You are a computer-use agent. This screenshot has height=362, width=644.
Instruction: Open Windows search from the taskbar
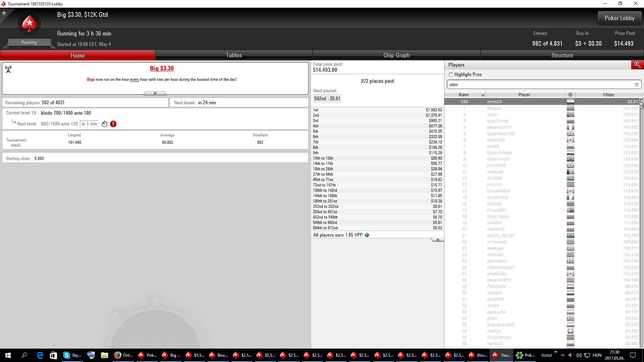24,355
